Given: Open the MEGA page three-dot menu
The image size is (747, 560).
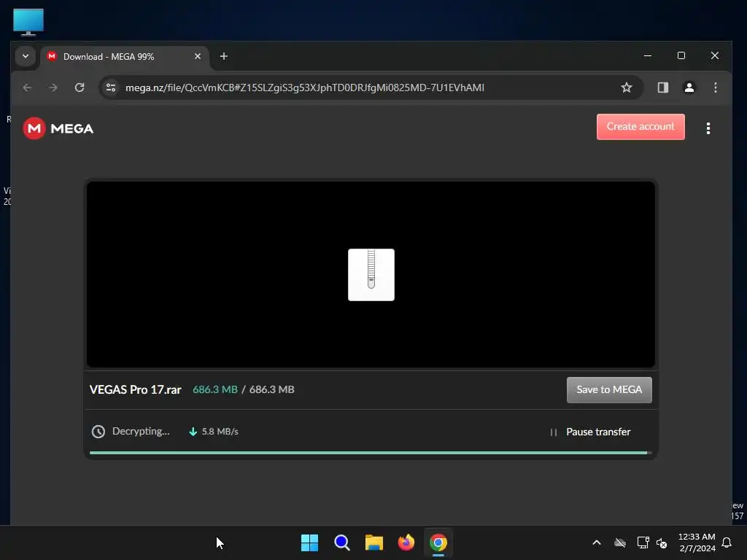Looking at the screenshot, I should [x=708, y=128].
